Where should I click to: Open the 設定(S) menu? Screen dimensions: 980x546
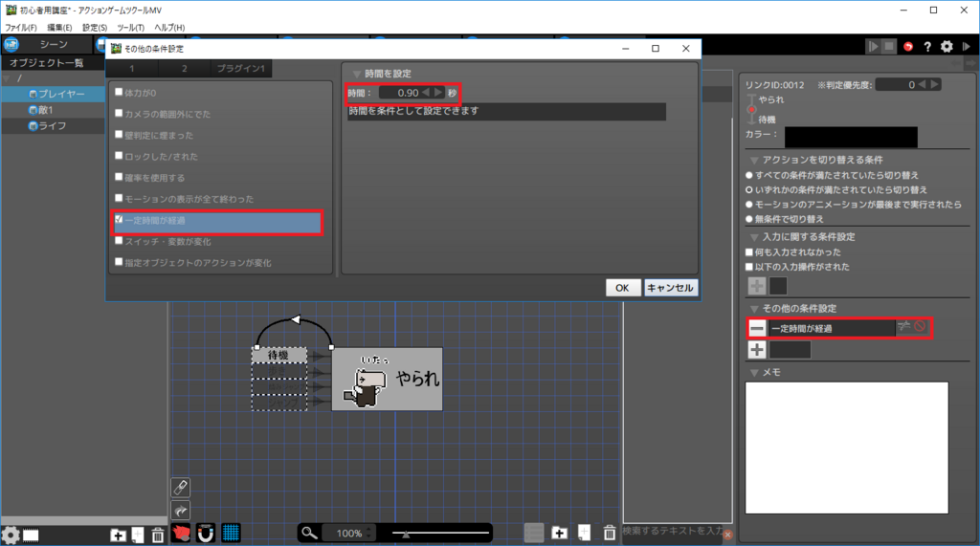tap(95, 28)
